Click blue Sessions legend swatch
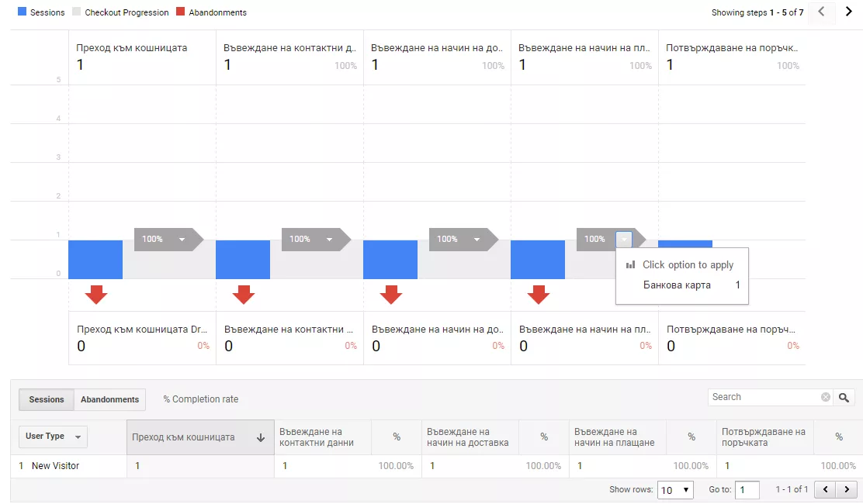This screenshot has height=504, width=863. 22,12
